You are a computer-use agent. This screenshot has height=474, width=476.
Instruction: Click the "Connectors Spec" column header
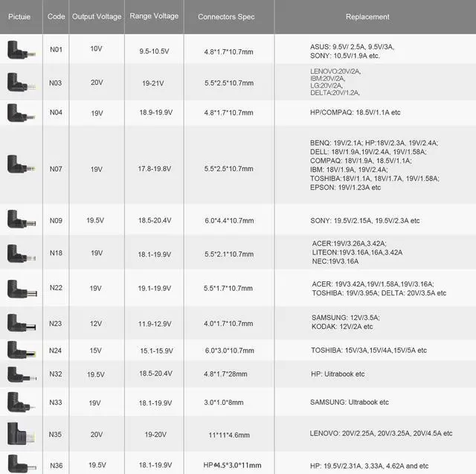(x=226, y=16)
